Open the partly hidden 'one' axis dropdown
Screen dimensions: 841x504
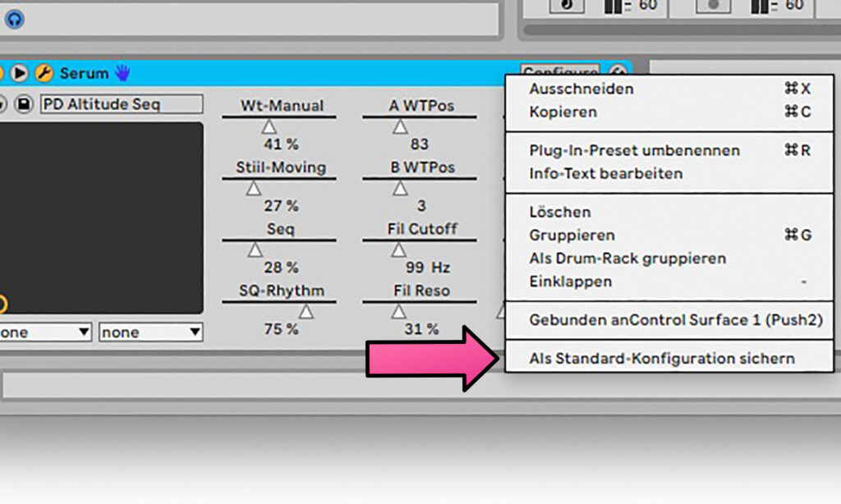[45, 332]
